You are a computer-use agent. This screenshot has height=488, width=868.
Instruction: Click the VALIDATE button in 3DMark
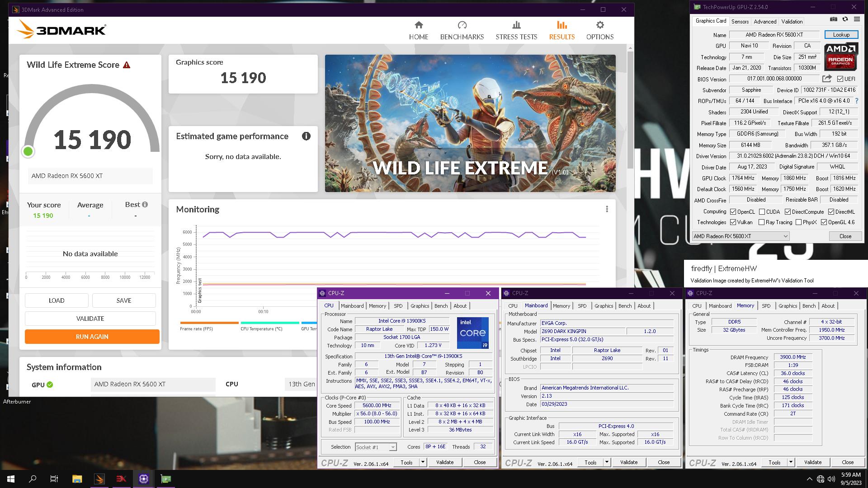90,319
